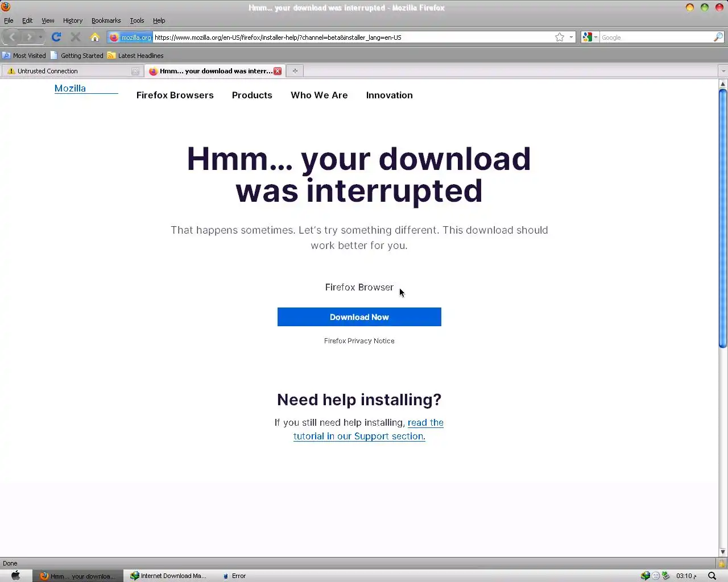Viewport: 728px width, 582px height.
Task: Click the 'Done' status bar text
Action: (x=10, y=563)
